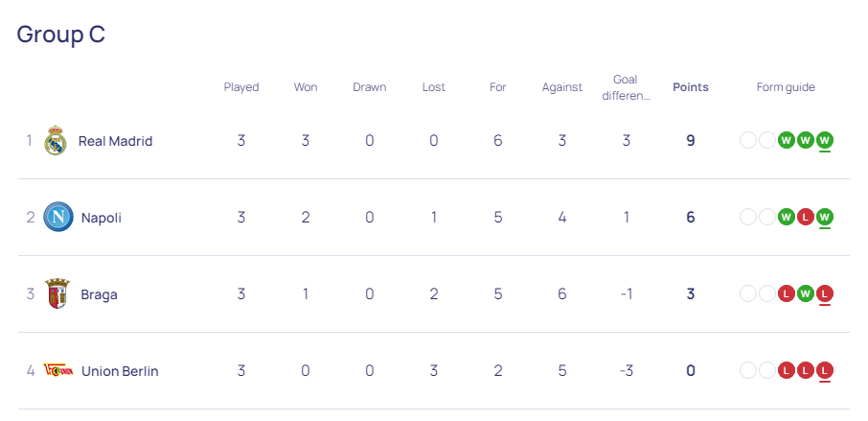Viewport: 868px width, 421px height.
Task: Click Braga's green win form badge
Action: click(806, 294)
